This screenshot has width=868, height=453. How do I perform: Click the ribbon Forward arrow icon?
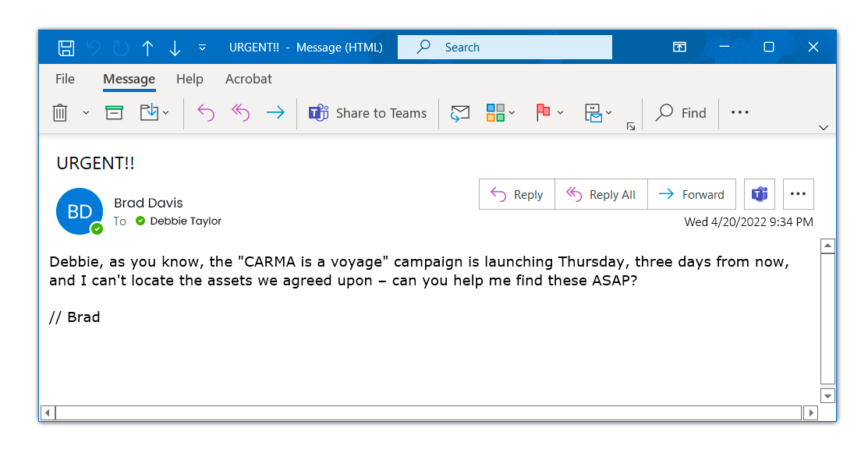275,113
